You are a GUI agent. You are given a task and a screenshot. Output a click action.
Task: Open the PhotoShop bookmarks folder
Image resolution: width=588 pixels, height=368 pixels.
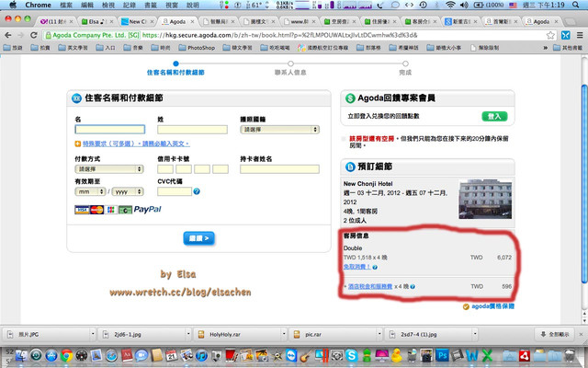[197, 48]
